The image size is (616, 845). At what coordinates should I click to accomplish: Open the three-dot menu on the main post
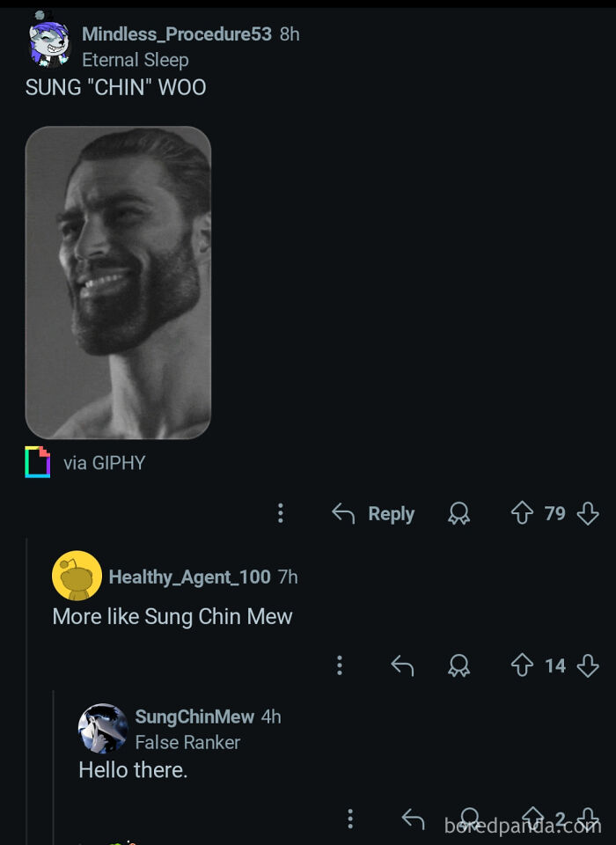pos(281,513)
